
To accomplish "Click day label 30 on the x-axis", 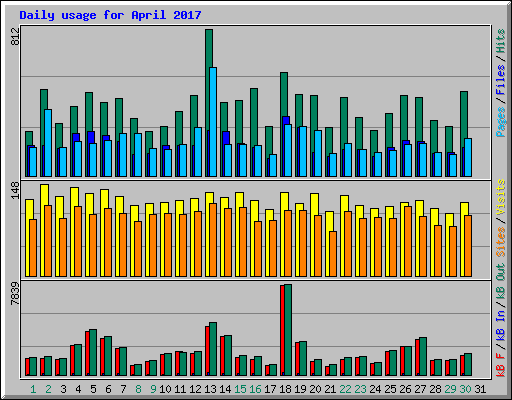I will click(465, 389).
